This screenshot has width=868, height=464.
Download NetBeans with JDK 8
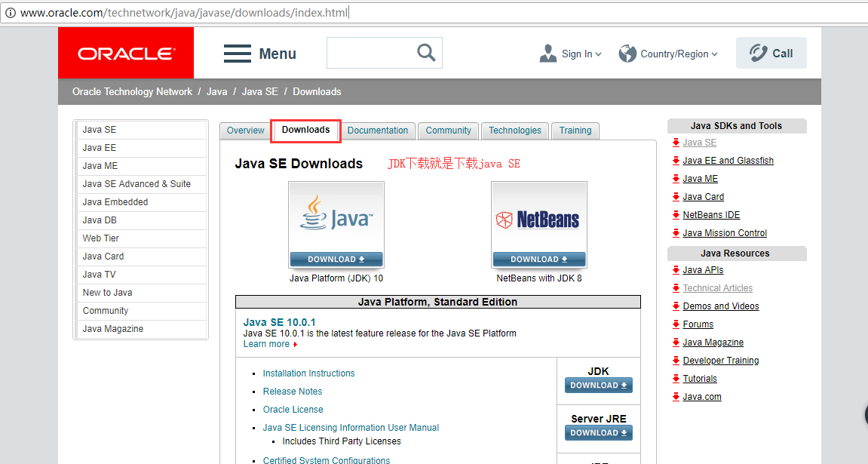click(538, 259)
